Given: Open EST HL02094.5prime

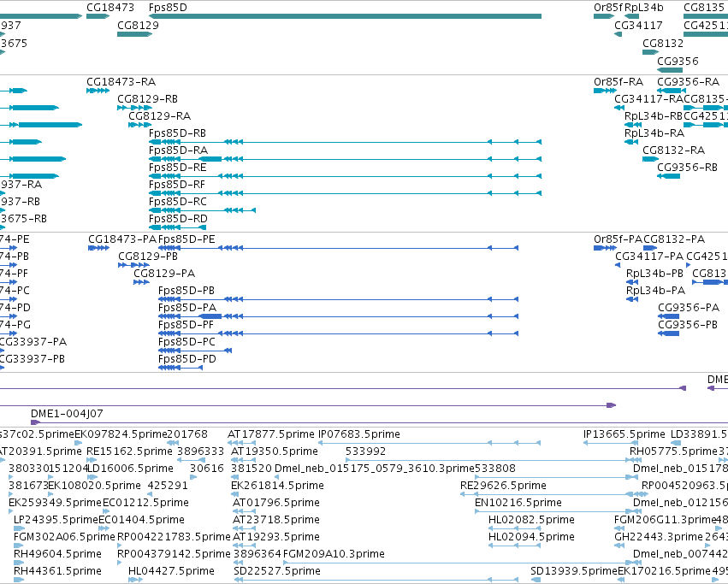Looking at the screenshot, I should point(531,537).
